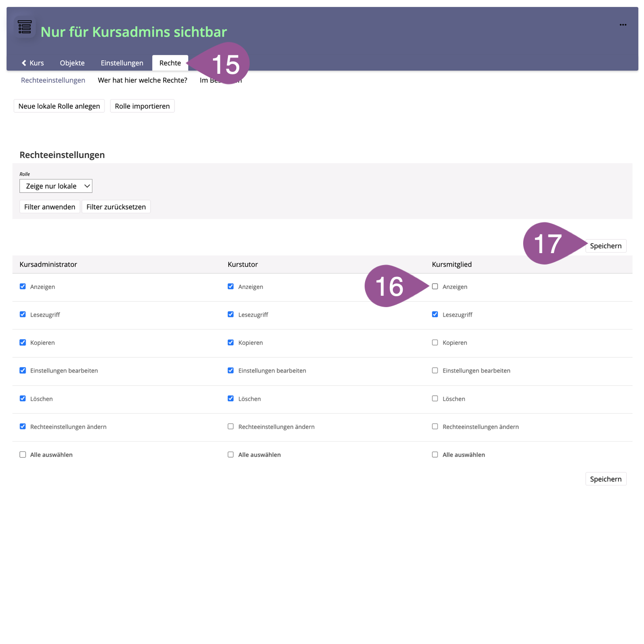The width and height of the screenshot is (644, 644).
Task: Click the top Speichern button
Action: (x=605, y=246)
